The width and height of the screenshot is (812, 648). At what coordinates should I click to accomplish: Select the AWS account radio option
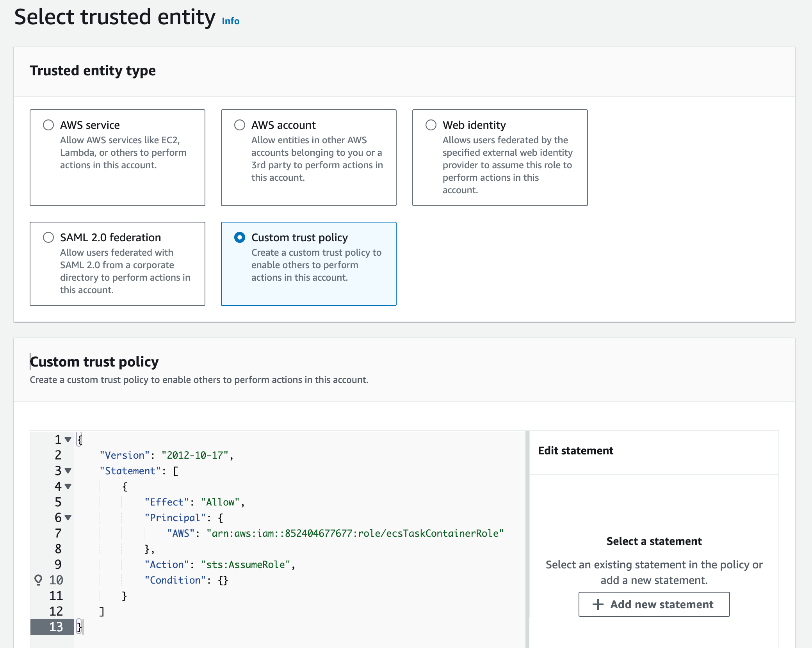(240, 125)
